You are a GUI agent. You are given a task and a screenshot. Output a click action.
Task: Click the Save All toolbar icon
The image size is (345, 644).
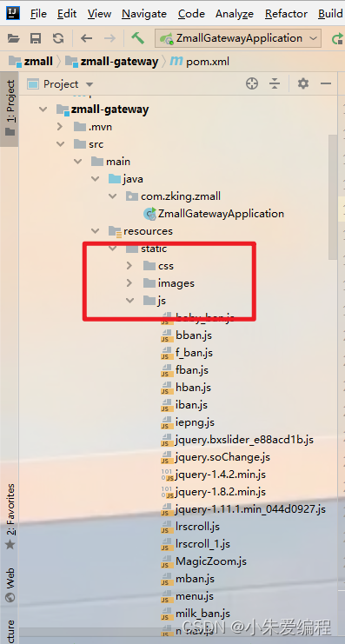pos(36,38)
